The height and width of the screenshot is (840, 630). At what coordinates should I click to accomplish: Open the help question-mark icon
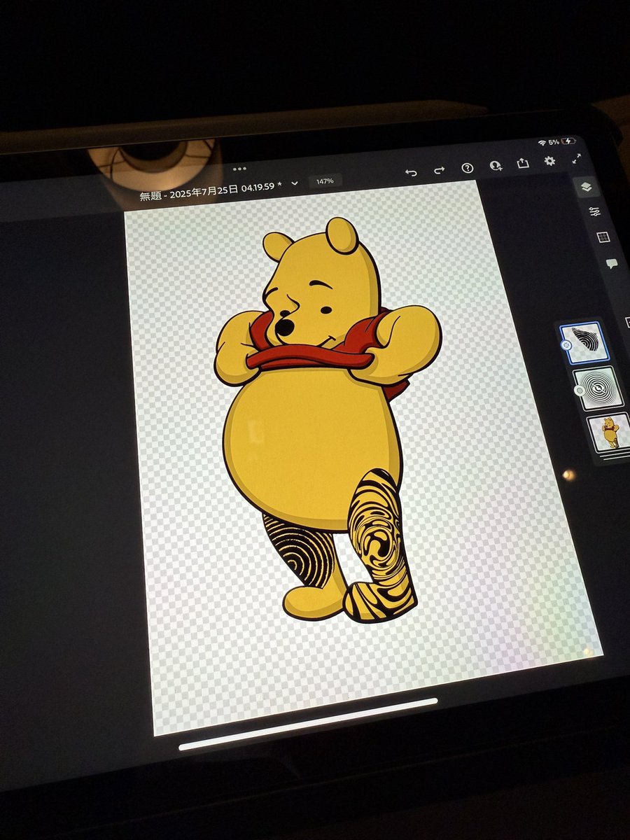click(x=468, y=167)
